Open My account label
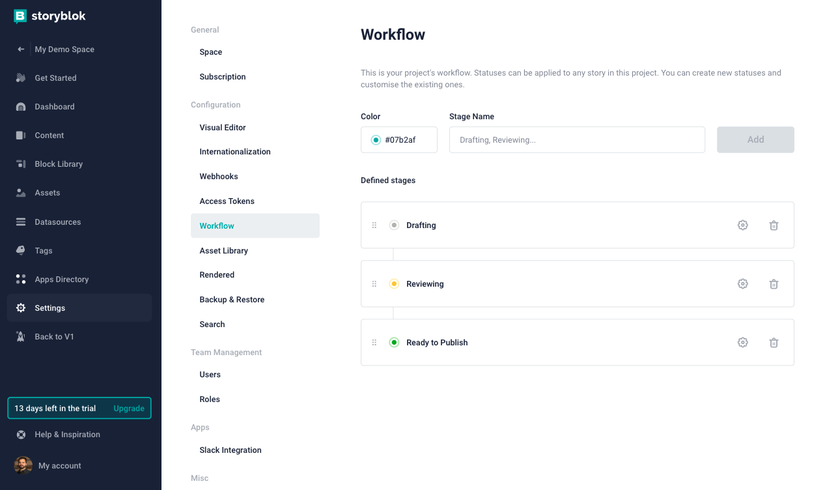 tap(59, 465)
